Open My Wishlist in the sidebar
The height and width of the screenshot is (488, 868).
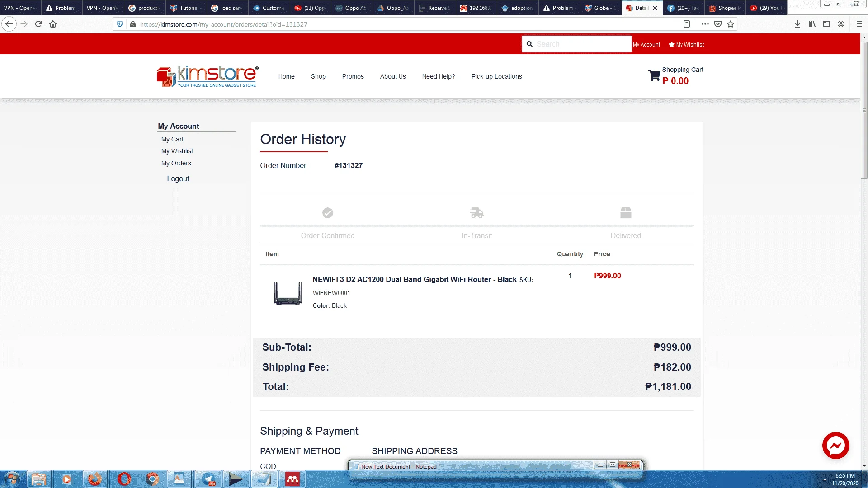pos(177,151)
